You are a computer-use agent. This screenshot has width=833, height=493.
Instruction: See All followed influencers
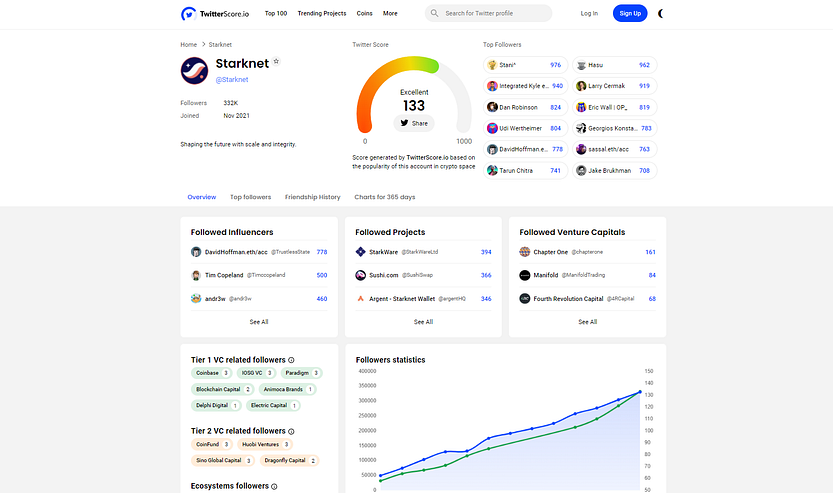click(x=259, y=322)
